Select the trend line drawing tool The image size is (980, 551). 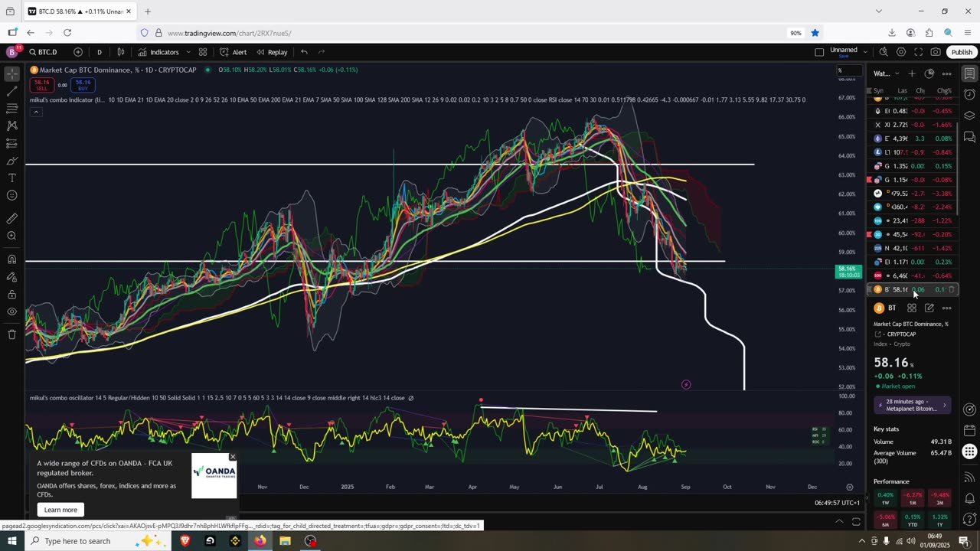(x=11, y=91)
